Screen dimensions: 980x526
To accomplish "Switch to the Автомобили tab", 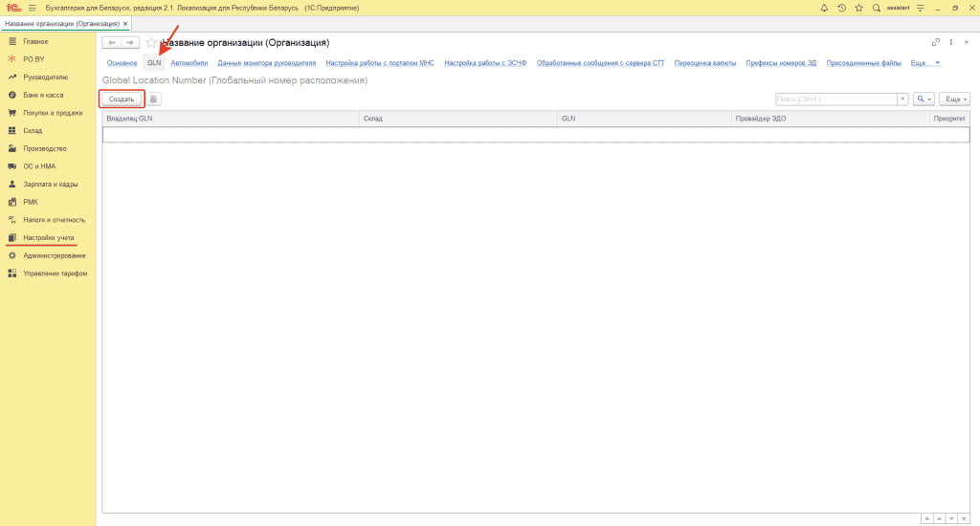I will 189,63.
